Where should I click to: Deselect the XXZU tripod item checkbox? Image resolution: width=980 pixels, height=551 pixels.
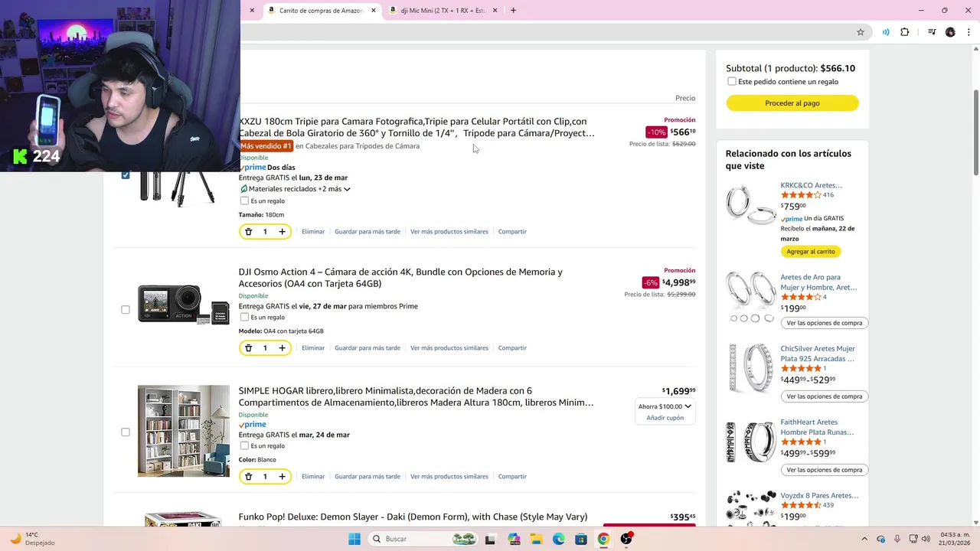[126, 174]
